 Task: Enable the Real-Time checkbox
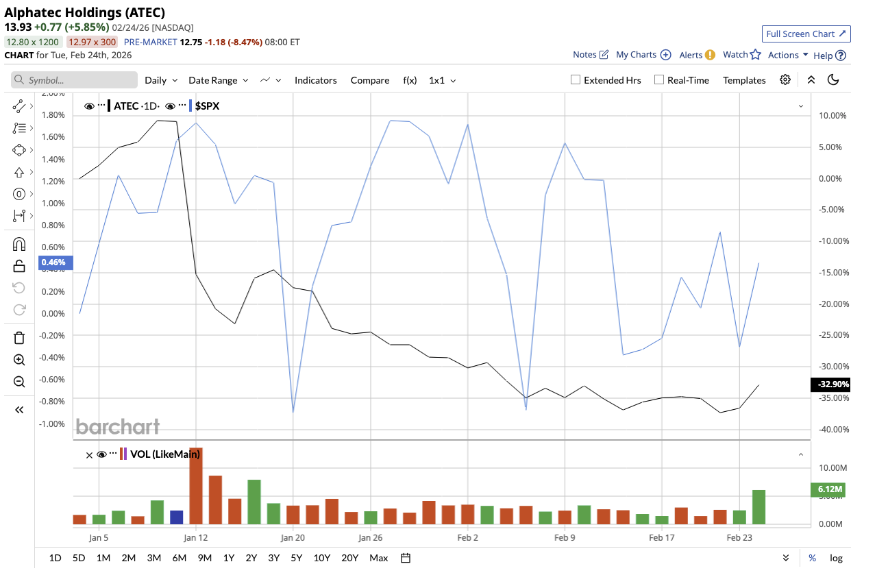659,80
